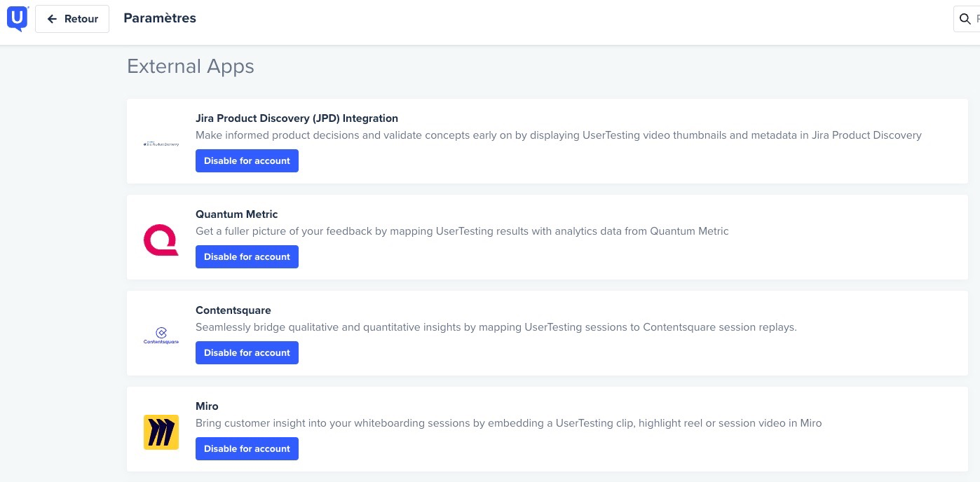
Task: Click the Quantum Metric analytics description
Action: pyautogui.click(x=462, y=231)
